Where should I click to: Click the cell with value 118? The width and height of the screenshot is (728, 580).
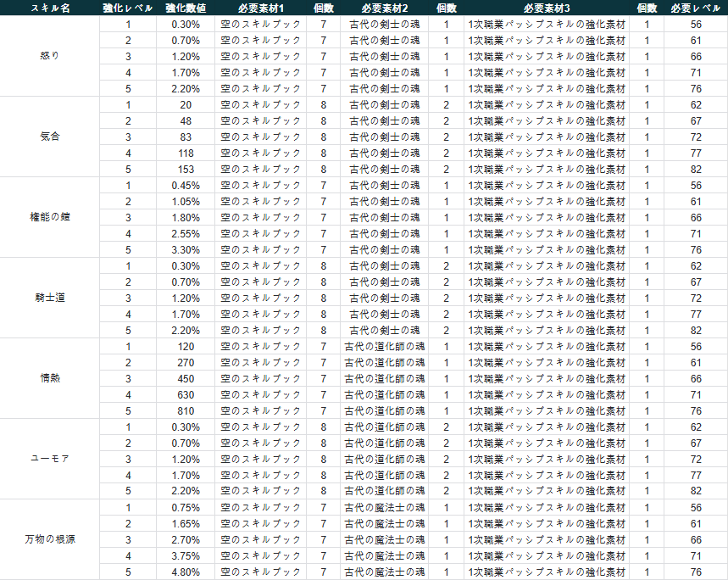[185, 153]
